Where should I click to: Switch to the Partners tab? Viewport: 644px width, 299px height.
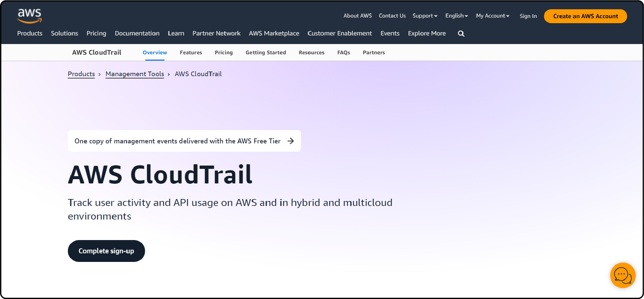point(374,53)
